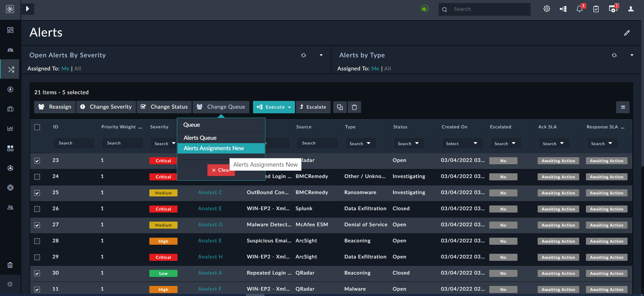This screenshot has width=644, height=296.
Task: Toggle the select-all header checkbox
Action: point(37,127)
